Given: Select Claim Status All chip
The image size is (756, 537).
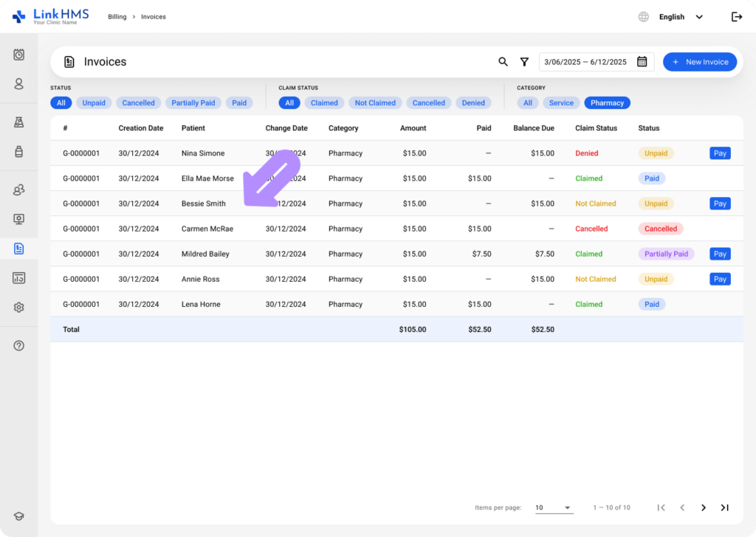Looking at the screenshot, I should 289,103.
